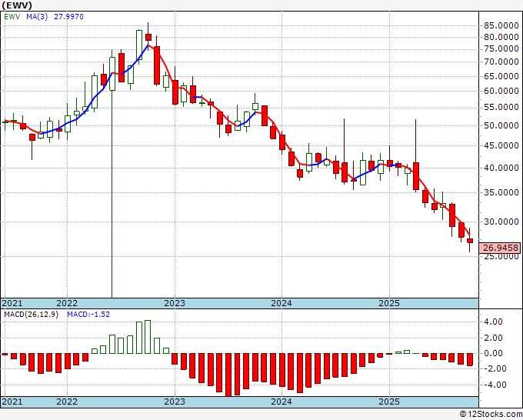Click the 4.00 MACD axis label
The height and width of the screenshot is (420, 523).
coord(495,322)
